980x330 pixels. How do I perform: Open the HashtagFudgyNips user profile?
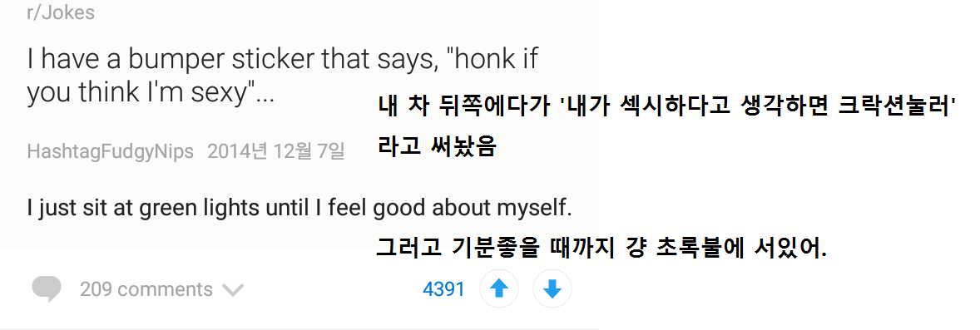coord(110,151)
